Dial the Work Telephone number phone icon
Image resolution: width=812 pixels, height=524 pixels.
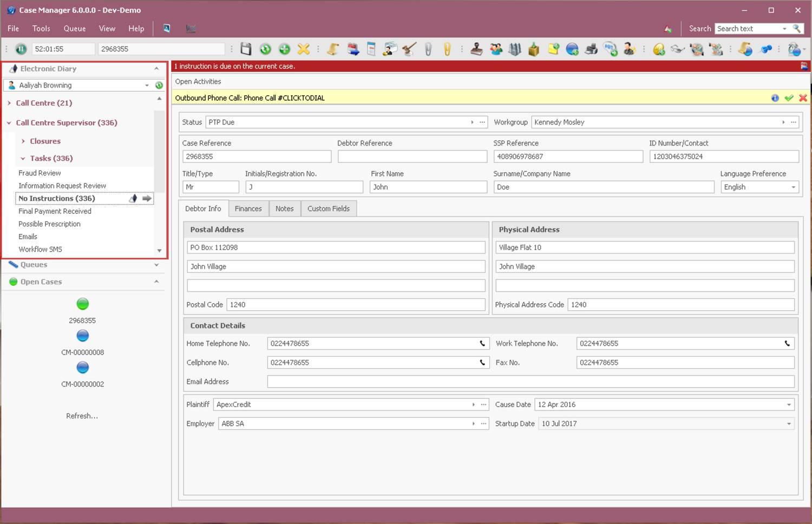point(787,343)
